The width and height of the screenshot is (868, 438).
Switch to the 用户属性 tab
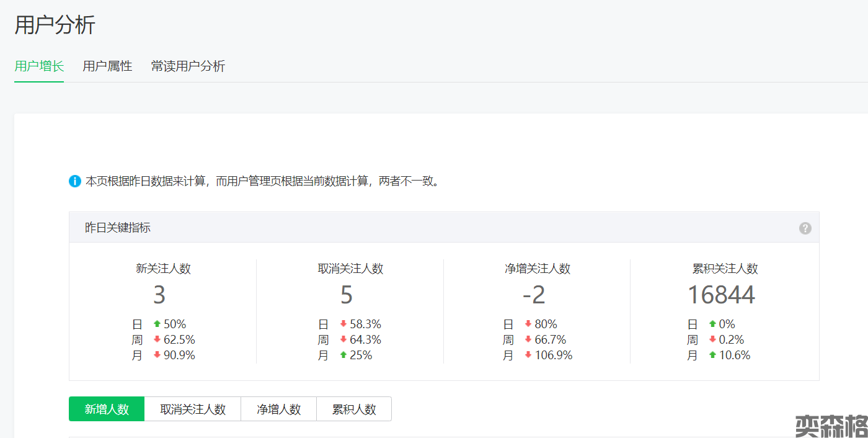(x=107, y=66)
